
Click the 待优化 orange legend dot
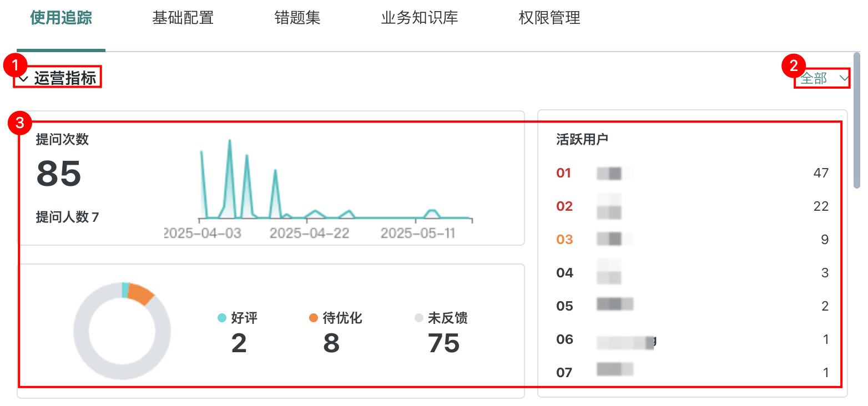pos(314,318)
